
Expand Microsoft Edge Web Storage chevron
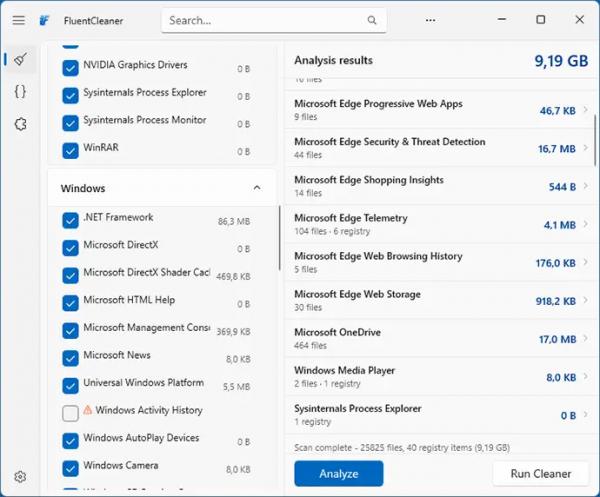pyautogui.click(x=585, y=300)
